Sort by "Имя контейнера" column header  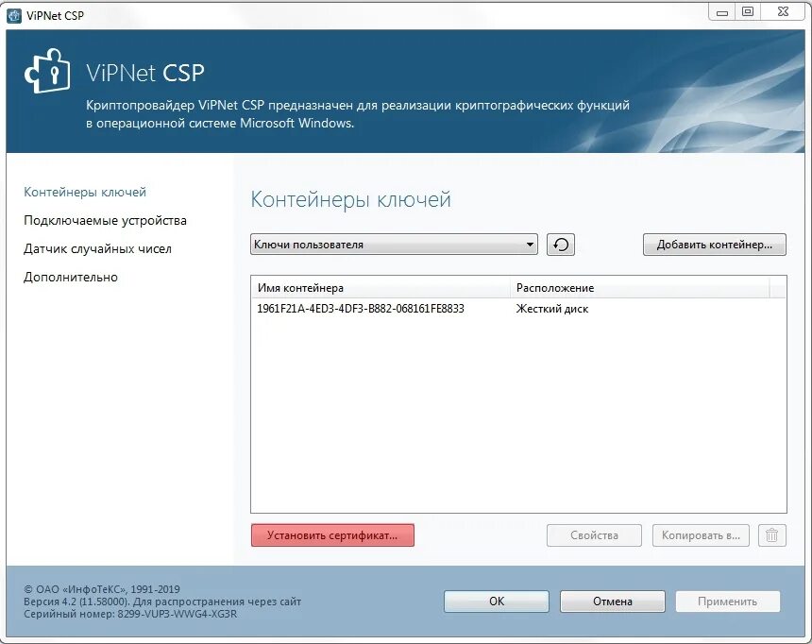[x=381, y=288]
